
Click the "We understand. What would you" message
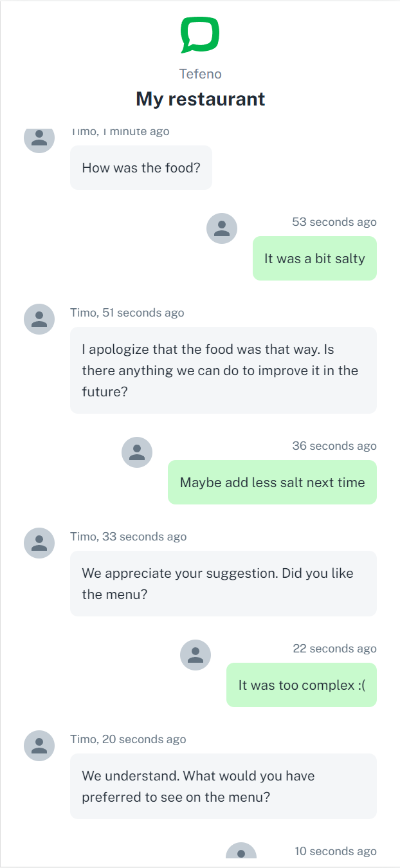pos(223,786)
